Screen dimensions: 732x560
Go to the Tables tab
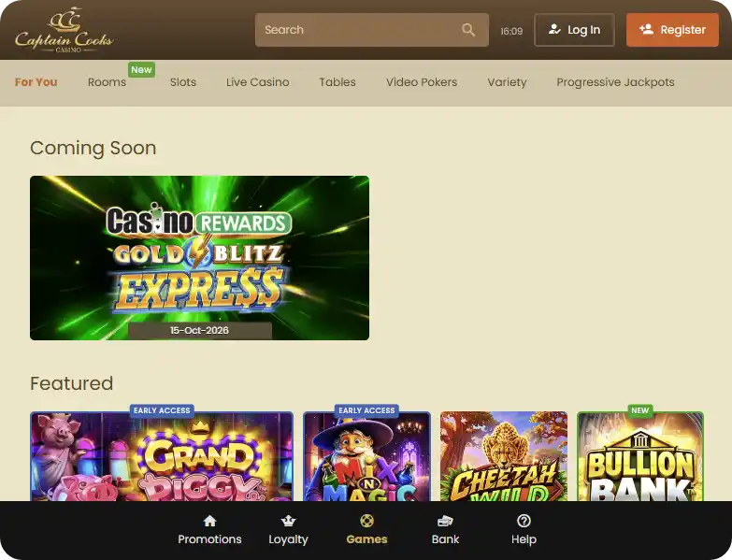(337, 82)
